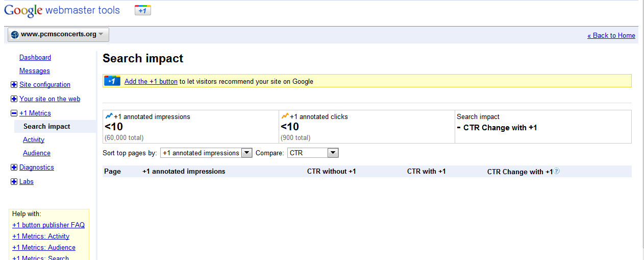Expand the Diagnostics section
Image resolution: width=644 pixels, height=260 pixels.
14,168
